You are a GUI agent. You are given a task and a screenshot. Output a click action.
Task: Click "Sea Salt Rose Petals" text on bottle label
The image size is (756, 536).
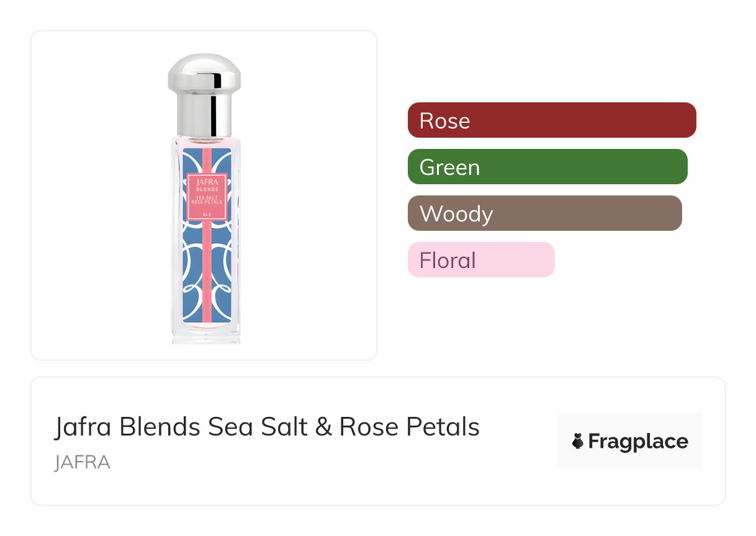point(205,199)
